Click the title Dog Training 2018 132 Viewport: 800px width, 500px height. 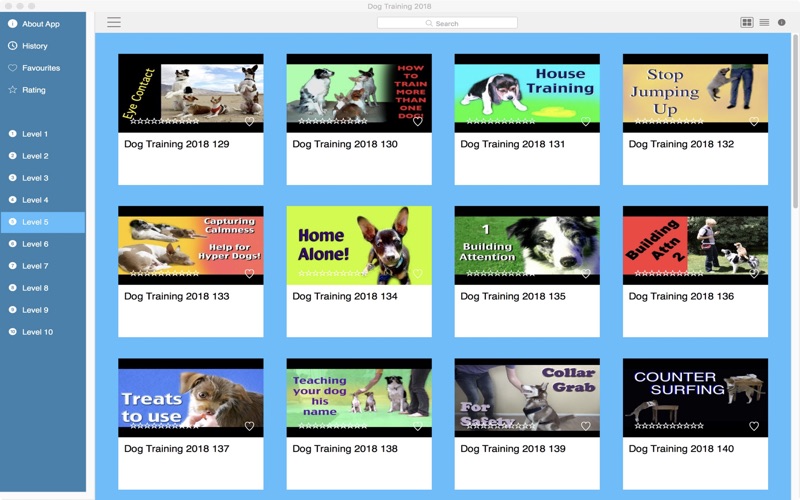681,144
